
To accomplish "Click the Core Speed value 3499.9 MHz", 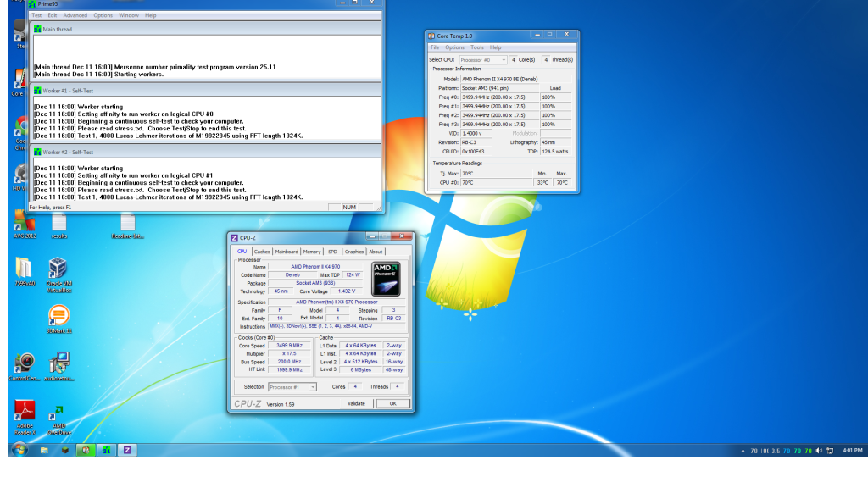I will (290, 346).
